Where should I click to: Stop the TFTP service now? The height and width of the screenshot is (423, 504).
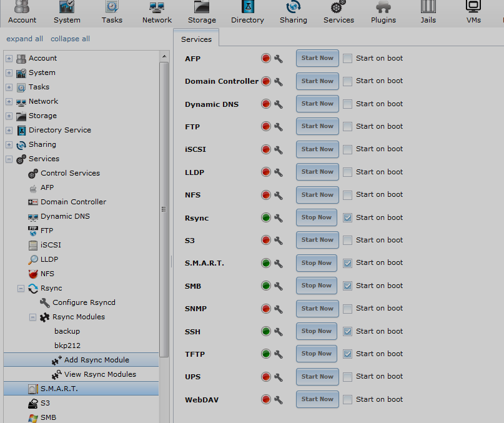click(316, 354)
